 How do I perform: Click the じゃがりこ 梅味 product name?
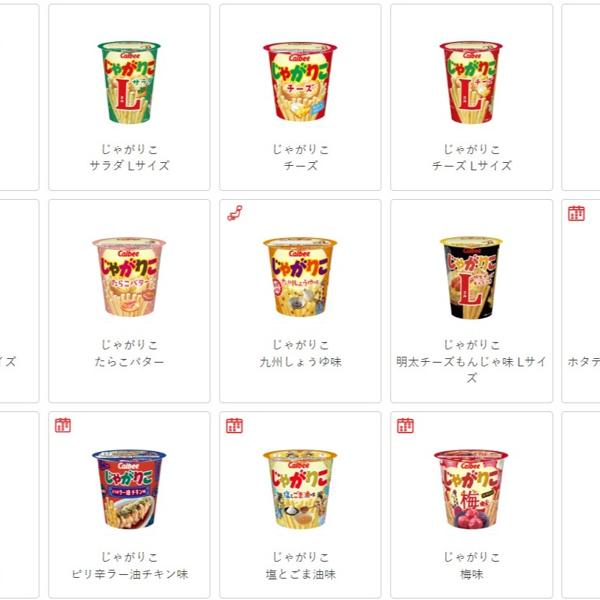(471, 565)
